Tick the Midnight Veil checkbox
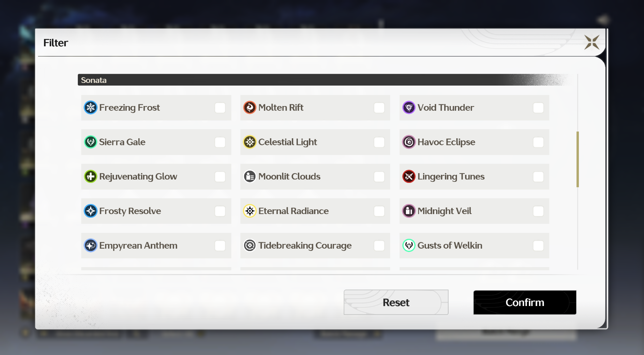This screenshot has width=644, height=355. [538, 211]
